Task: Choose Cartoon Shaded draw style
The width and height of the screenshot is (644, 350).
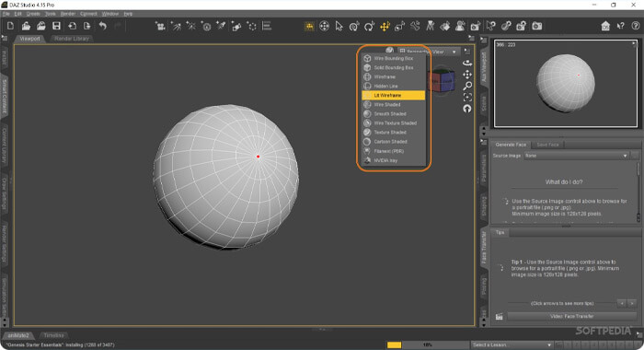Action: (394, 142)
